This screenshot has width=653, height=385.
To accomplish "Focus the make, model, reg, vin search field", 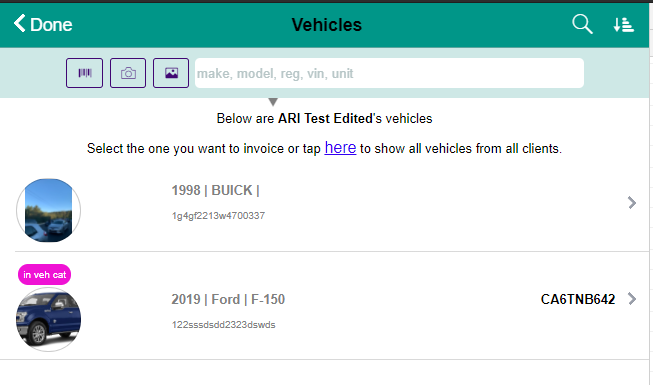I will point(389,73).
